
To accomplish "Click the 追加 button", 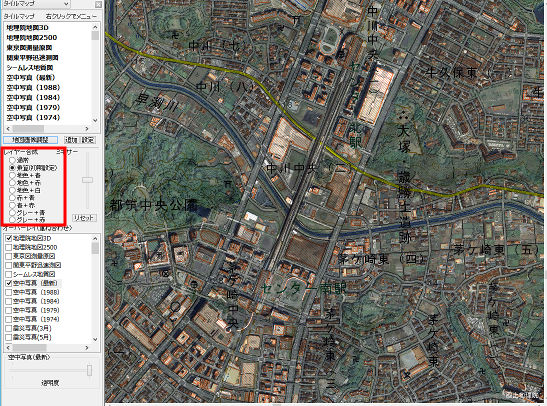I will tap(71, 140).
